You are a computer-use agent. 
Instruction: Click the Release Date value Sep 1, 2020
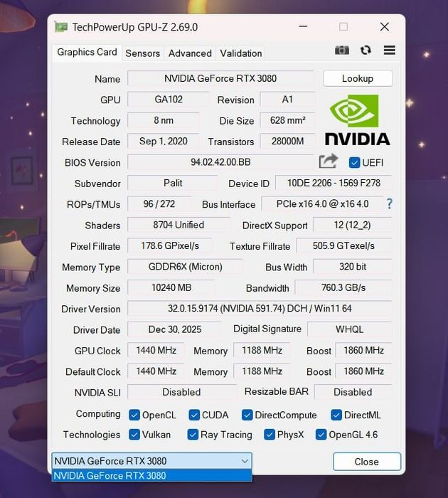[x=164, y=142]
